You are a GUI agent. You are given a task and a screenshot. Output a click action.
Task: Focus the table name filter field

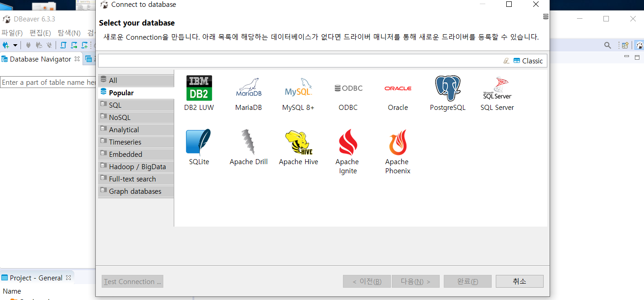pos(48,82)
